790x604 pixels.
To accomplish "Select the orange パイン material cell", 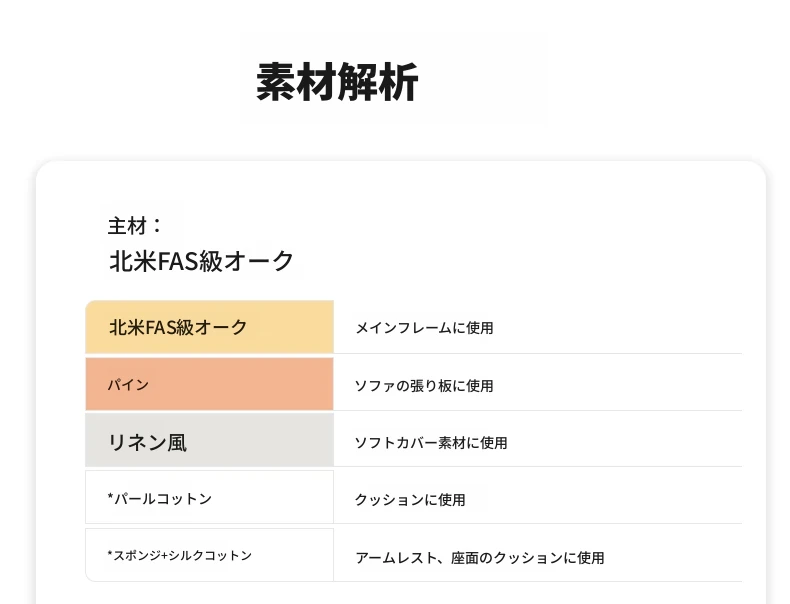I will (x=209, y=384).
